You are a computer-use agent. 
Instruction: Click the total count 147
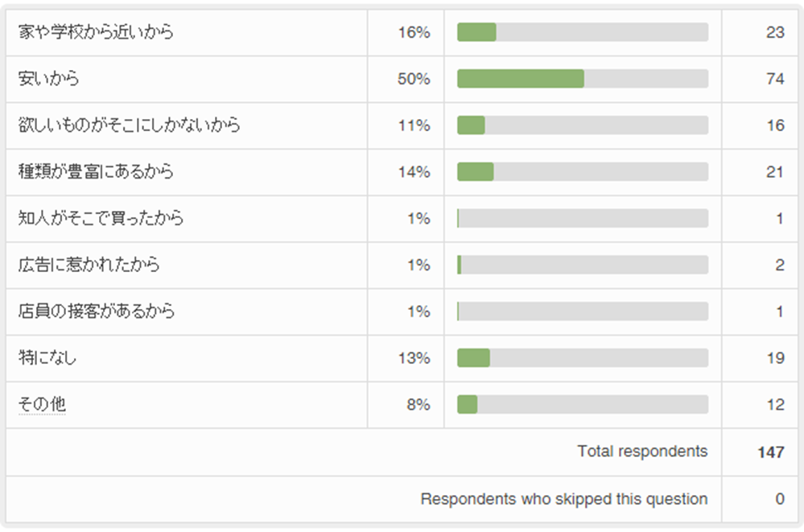point(770,452)
